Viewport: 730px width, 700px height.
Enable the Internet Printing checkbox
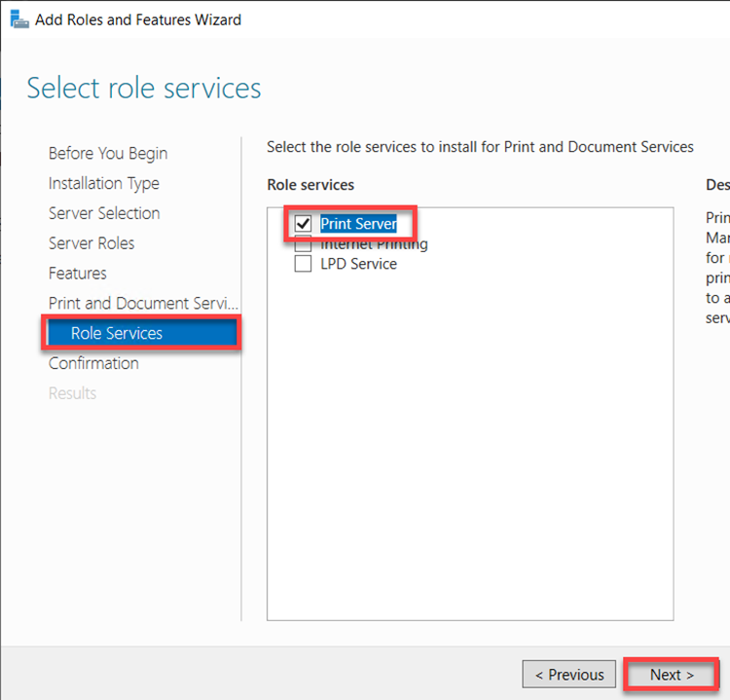[x=303, y=244]
